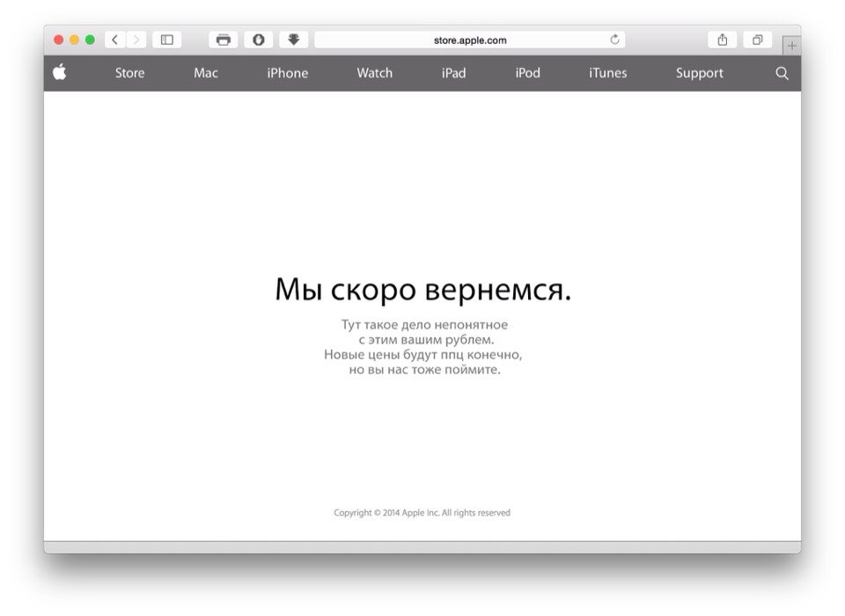Click the store.apple.com address field
The width and height of the screenshot is (845, 616).
[x=470, y=40]
